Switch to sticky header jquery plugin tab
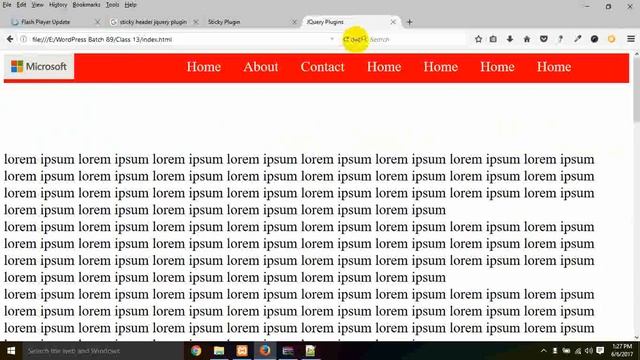640x360 pixels. point(153,22)
